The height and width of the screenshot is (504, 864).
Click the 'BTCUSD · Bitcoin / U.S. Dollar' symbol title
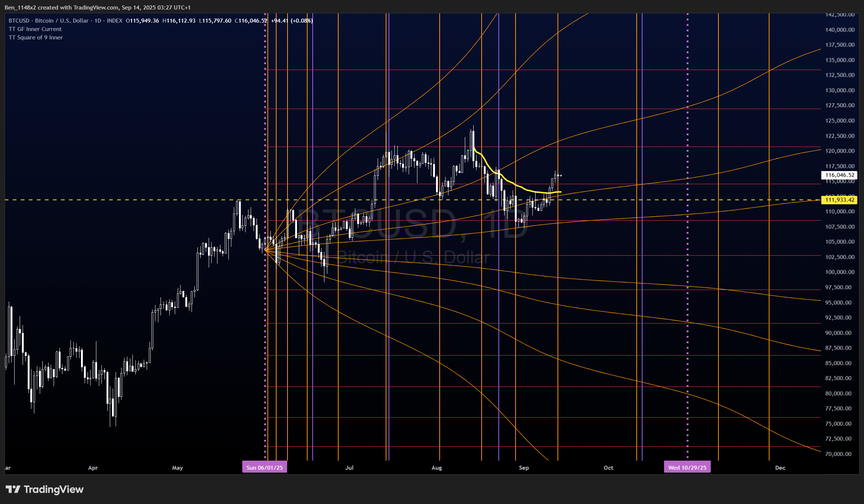49,21
